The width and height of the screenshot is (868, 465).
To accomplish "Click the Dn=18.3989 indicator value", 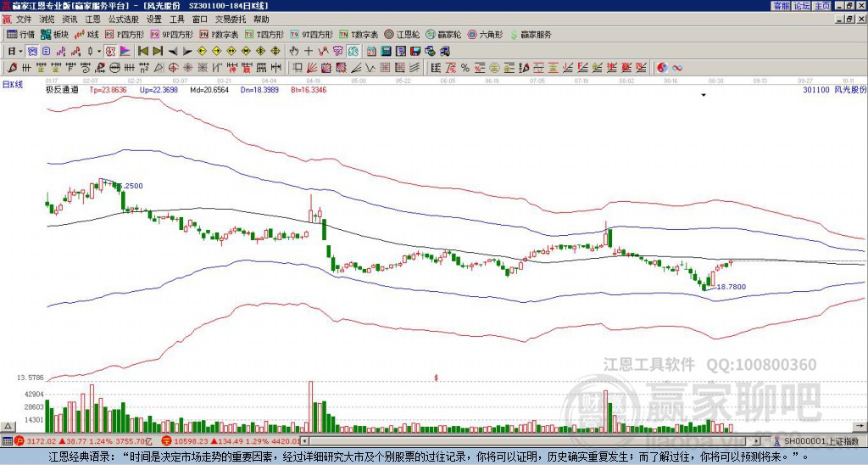I will point(259,89).
